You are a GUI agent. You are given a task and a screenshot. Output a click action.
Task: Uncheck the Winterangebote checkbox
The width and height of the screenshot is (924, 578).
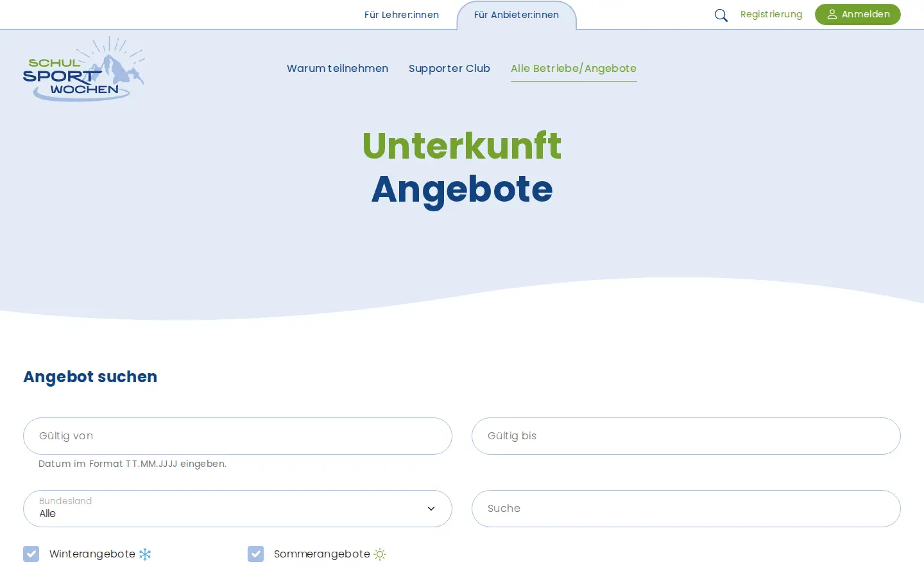click(x=31, y=554)
